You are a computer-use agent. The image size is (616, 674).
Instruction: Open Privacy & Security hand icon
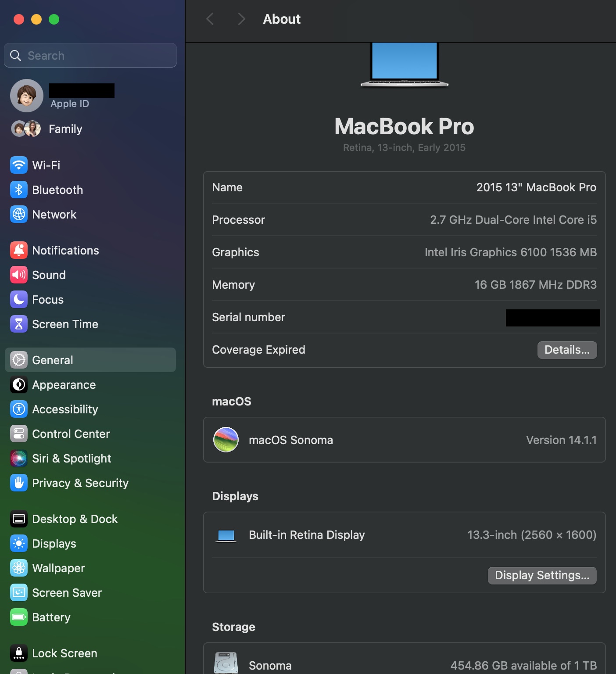point(19,483)
